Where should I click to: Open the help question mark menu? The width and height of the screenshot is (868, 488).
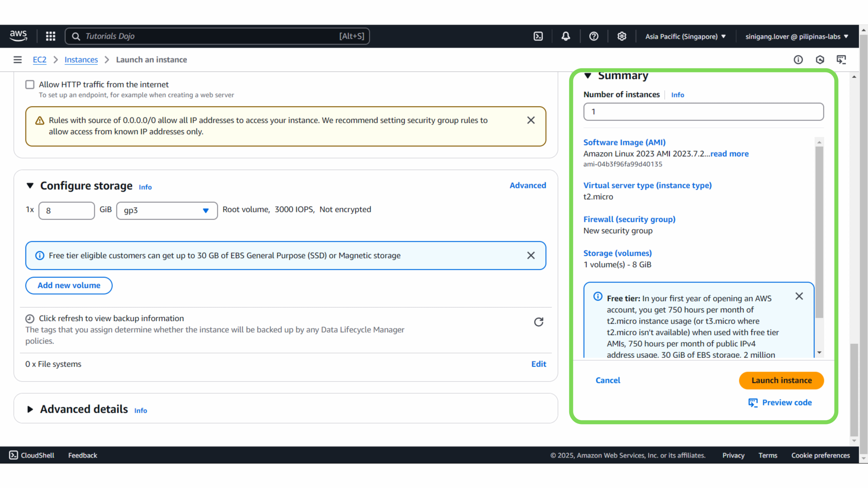[594, 36]
